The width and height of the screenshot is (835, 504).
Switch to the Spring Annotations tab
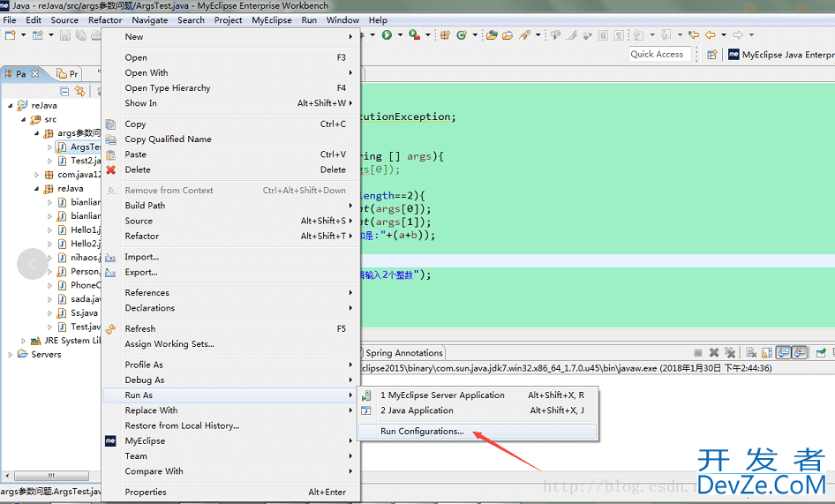tap(404, 353)
